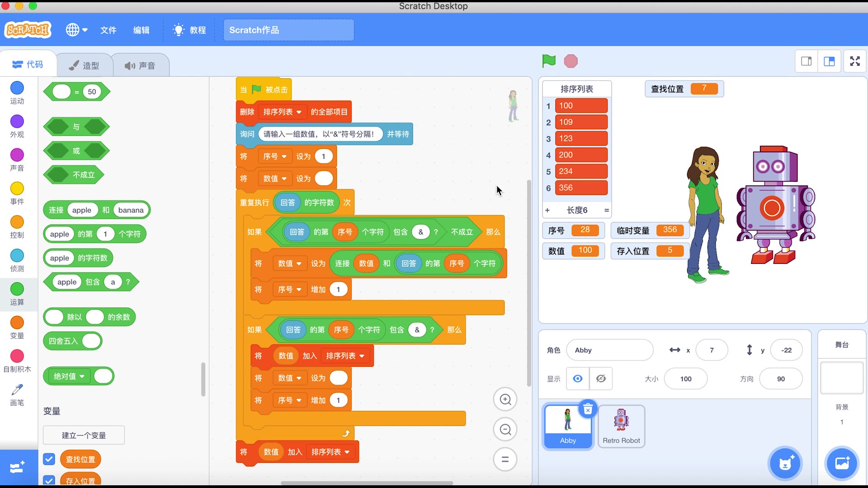Open the 画笔 extension category
Viewport: 868px width, 488px height.
[17, 394]
